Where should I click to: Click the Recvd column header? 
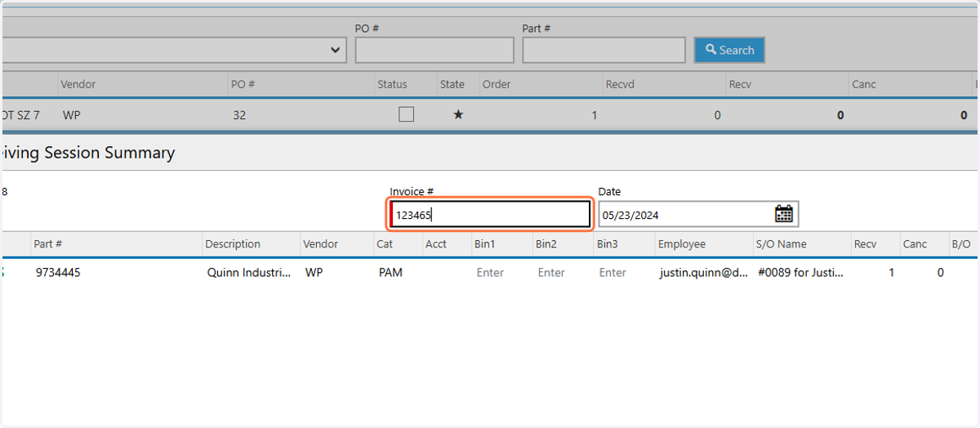coord(621,84)
